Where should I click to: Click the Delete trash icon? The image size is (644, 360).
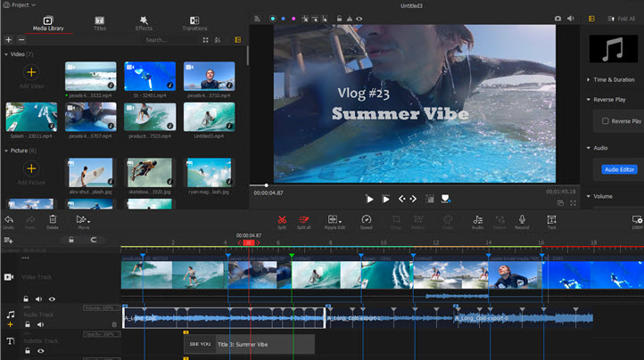coord(53,219)
